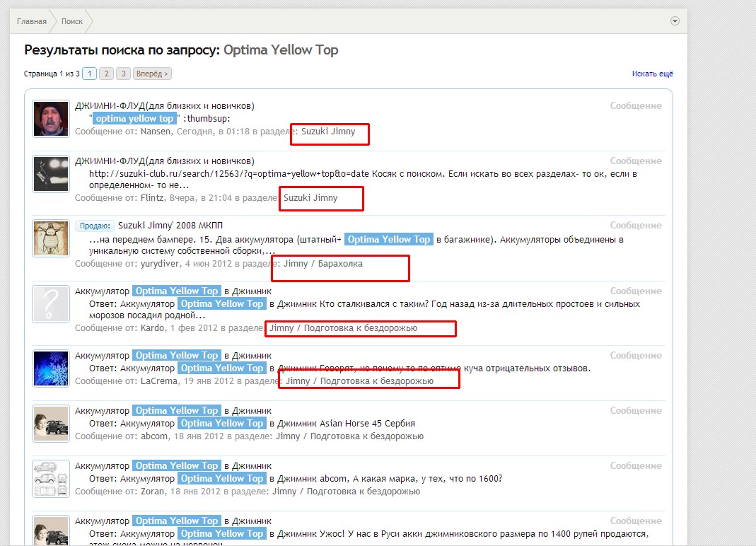Screen dimensions: 756x546
Task: Click the date '4 июн 2012' in yurydiver's result
Action: tap(209, 263)
